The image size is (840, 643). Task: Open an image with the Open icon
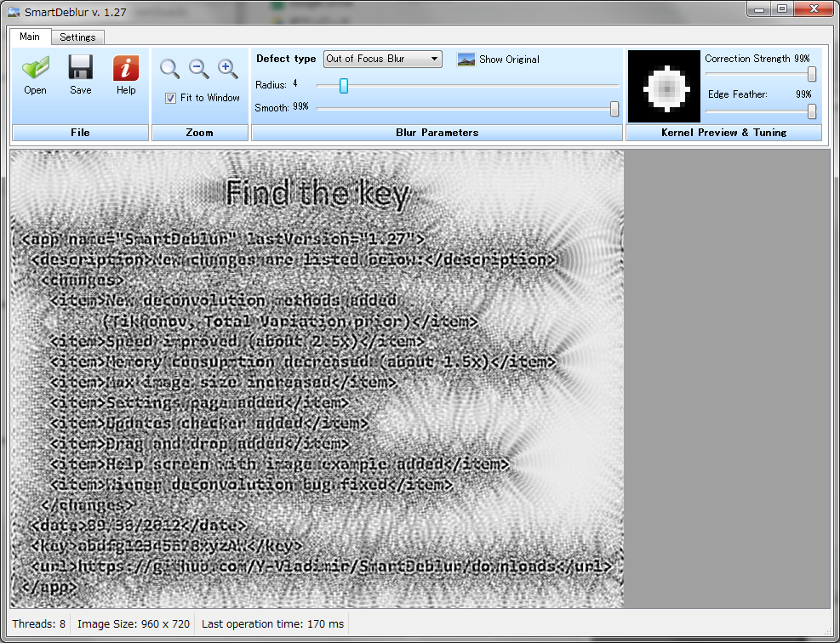(x=36, y=68)
